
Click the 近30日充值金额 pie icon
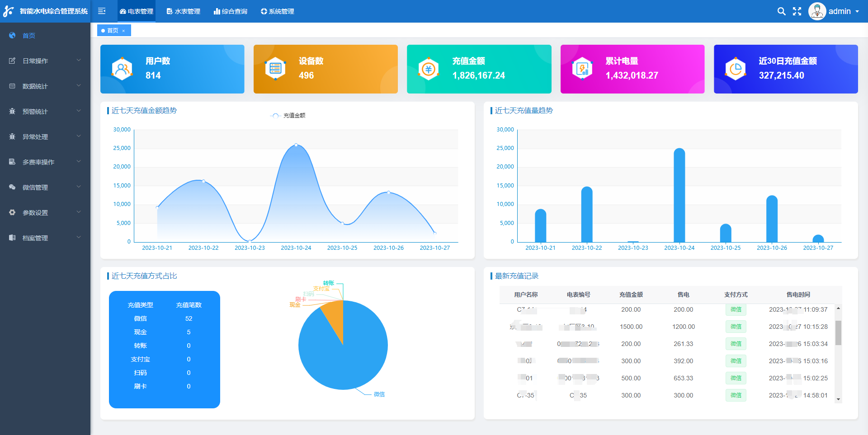click(x=736, y=69)
